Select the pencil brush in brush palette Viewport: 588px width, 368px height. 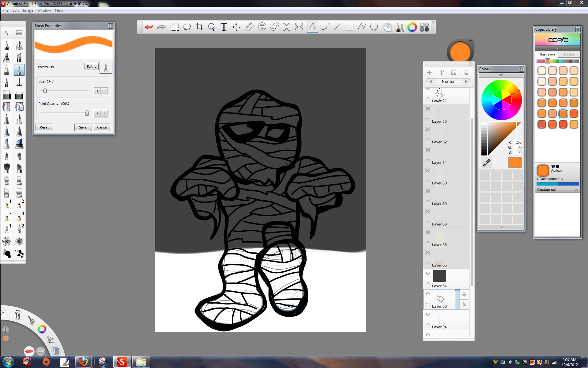click(x=7, y=46)
